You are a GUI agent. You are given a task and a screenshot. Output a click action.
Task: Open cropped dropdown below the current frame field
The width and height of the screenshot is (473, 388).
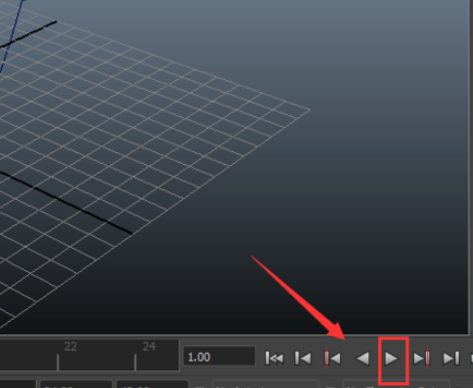pos(265,384)
